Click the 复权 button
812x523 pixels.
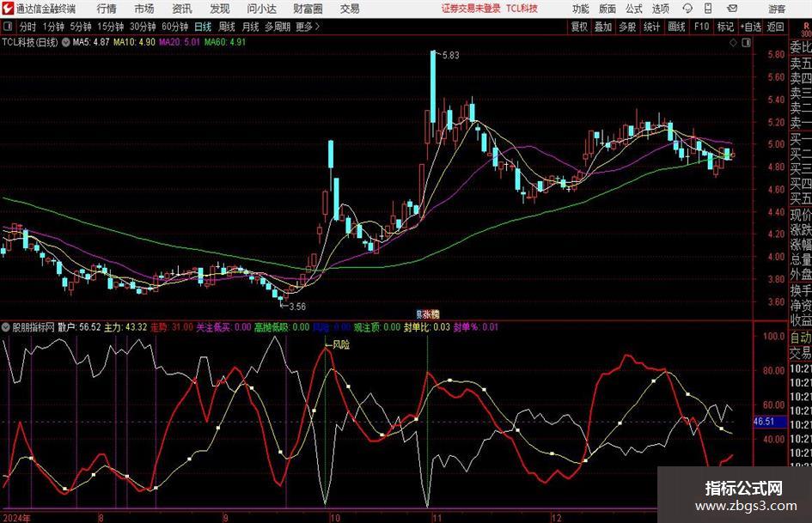579,27
